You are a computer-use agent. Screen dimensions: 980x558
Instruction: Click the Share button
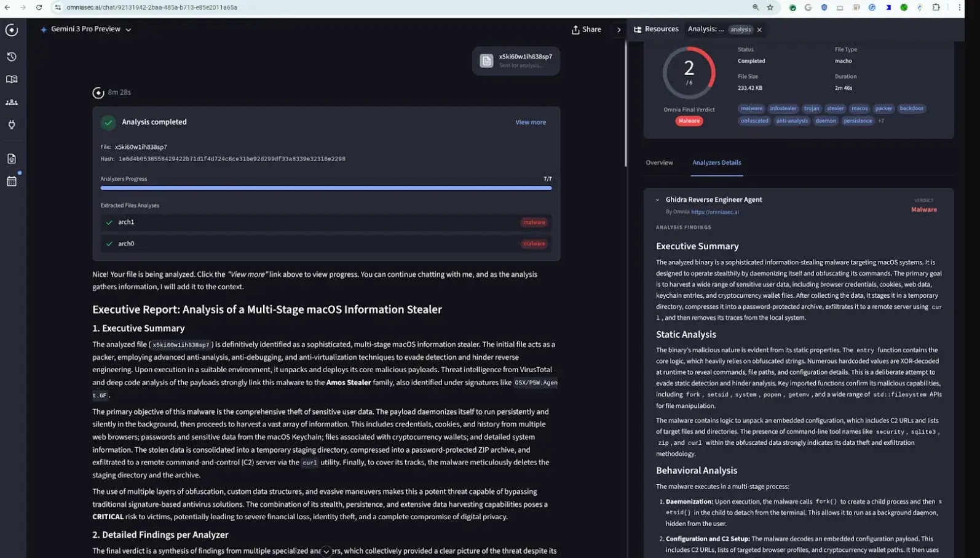point(587,30)
